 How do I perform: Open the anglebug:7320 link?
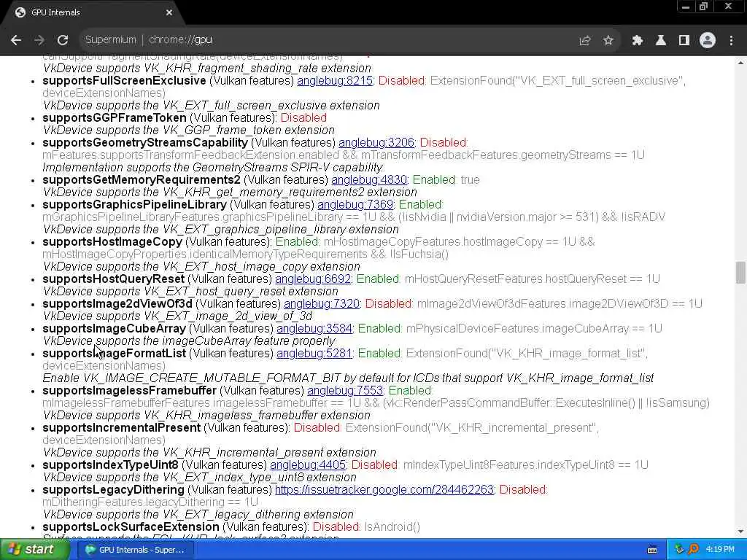coord(322,303)
